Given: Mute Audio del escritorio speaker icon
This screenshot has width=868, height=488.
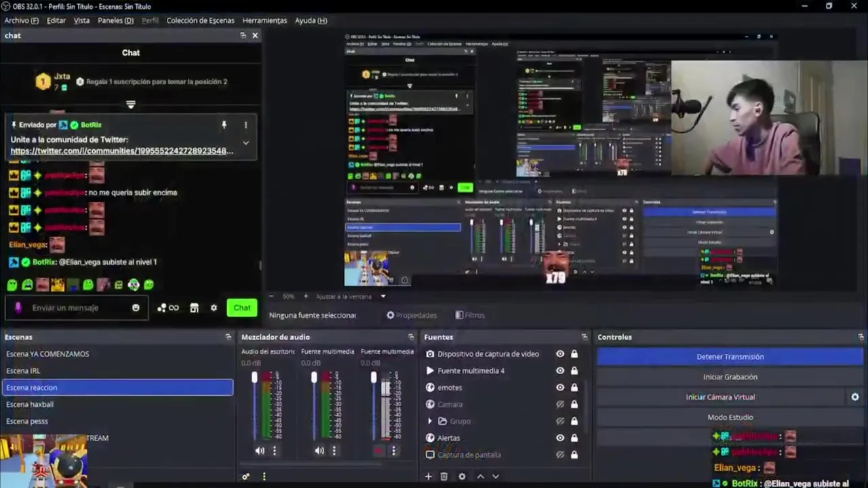Looking at the screenshot, I should [260, 451].
